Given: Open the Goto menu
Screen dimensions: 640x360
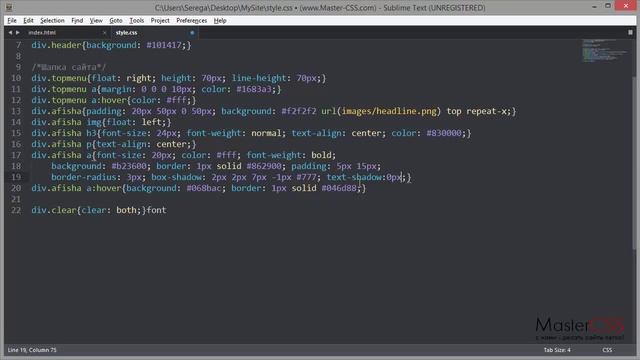Looking at the screenshot, I should (x=116, y=20).
